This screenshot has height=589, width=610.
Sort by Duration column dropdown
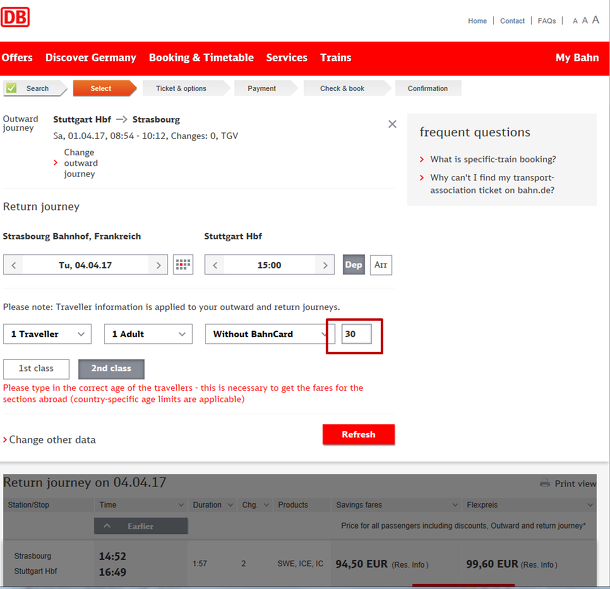point(230,505)
